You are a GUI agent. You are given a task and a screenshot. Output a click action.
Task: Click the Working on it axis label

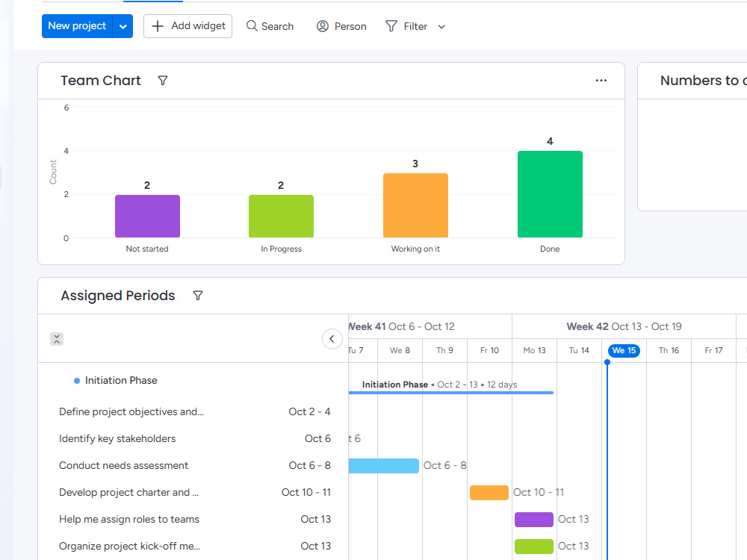pos(415,249)
